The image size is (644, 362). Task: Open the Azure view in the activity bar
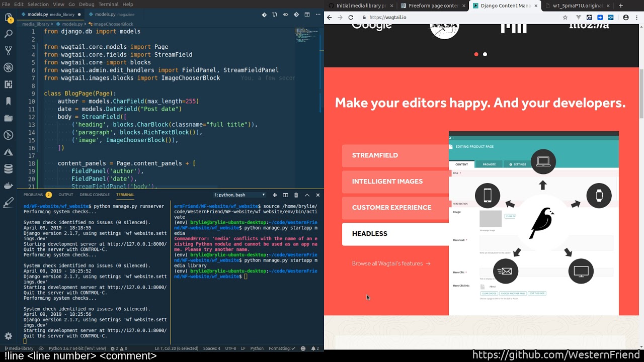(x=8, y=152)
